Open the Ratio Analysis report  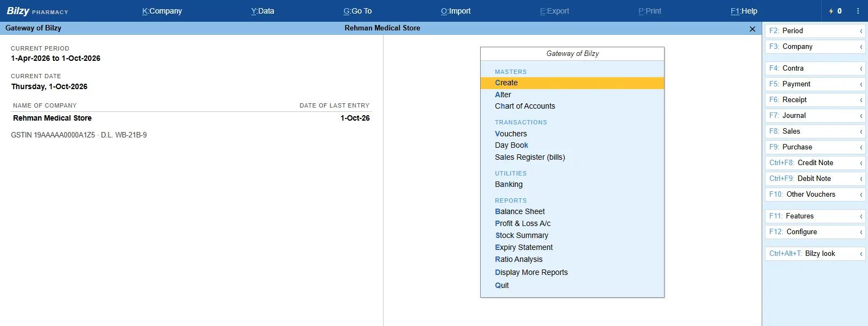[x=572, y=259]
